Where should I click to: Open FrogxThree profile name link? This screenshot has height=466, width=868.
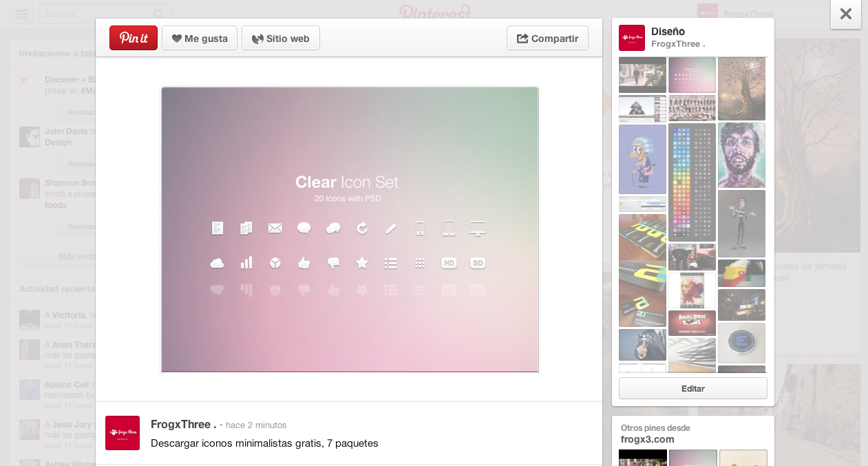183,425
